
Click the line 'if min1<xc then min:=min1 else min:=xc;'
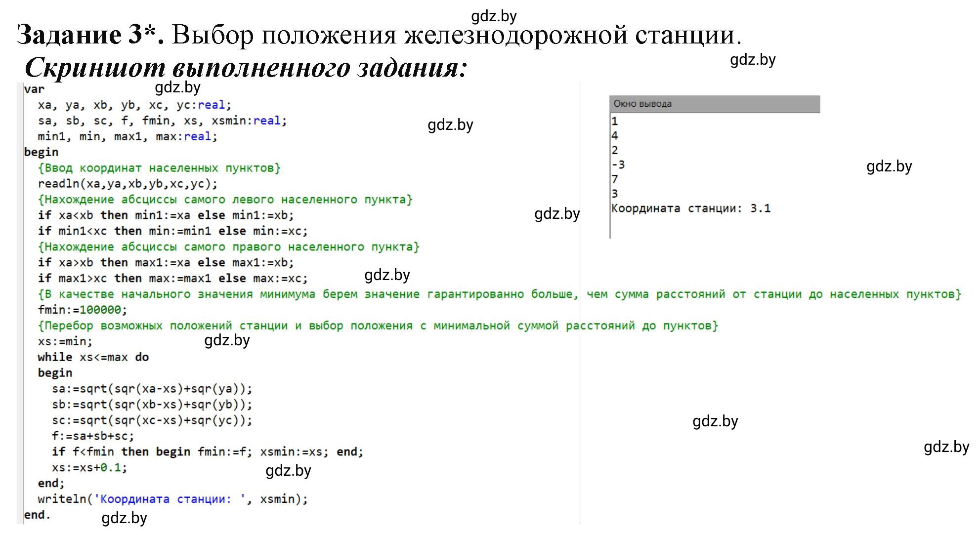(172, 231)
